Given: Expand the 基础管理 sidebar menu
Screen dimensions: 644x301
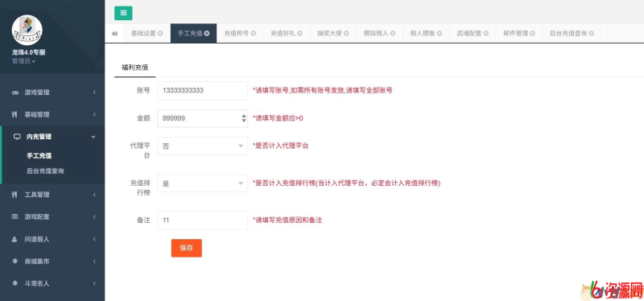Looking at the screenshot, I should click(52, 114).
